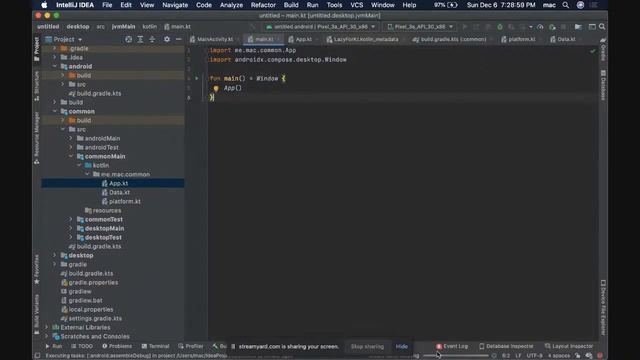
Task: Open the Event Log tool window
Action: click(452, 346)
